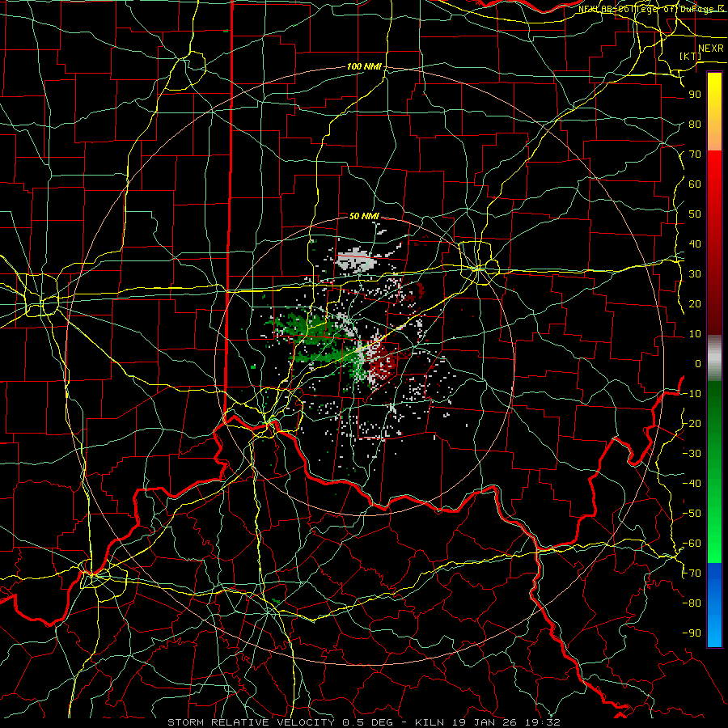Click the "NEXR" label above the color scale
This screenshot has width=728, height=728.
point(711,49)
